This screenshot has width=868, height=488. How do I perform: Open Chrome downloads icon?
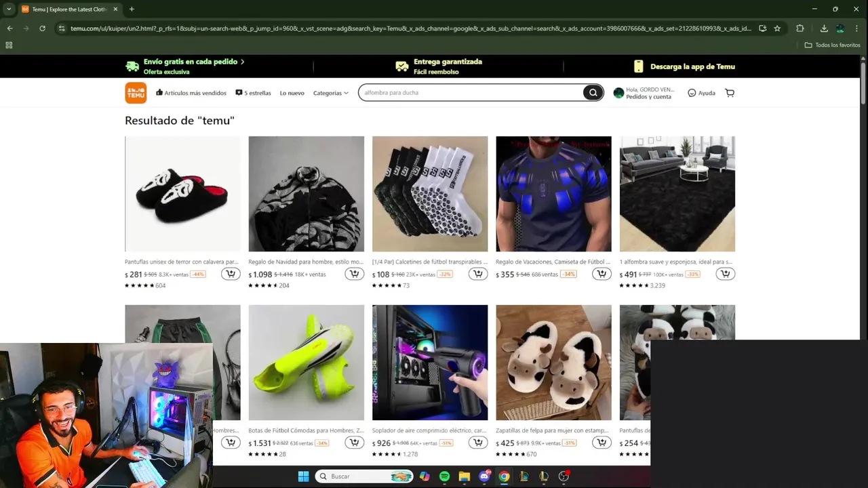(824, 28)
